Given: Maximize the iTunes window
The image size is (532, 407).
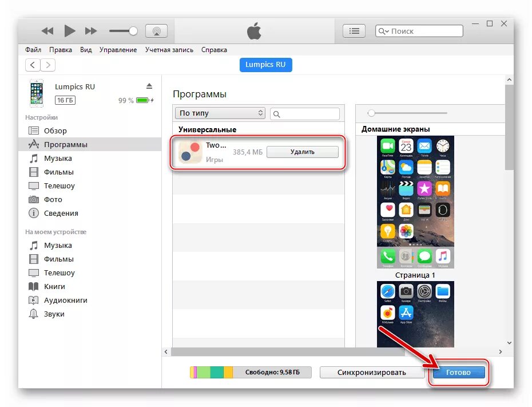Looking at the screenshot, I should [490, 23].
